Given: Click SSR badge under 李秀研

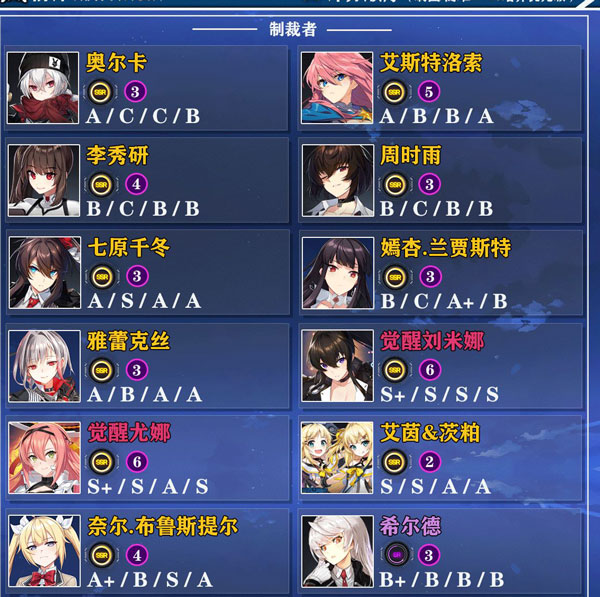Looking at the screenshot, I should [x=101, y=184].
